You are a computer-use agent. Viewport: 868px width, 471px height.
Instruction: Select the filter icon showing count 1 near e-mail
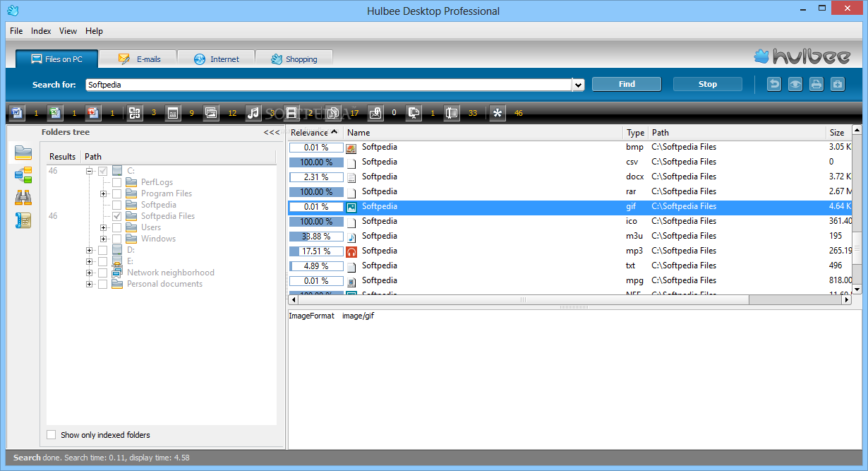coord(414,112)
